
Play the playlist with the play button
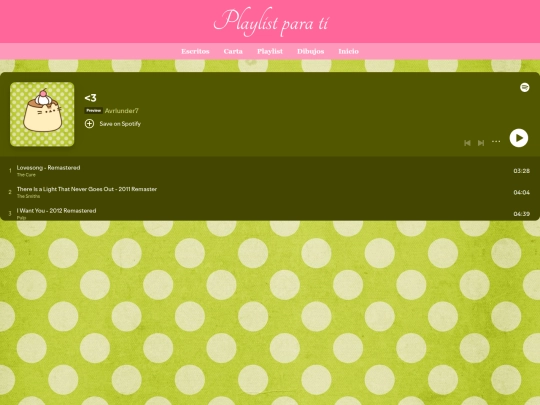pos(519,138)
